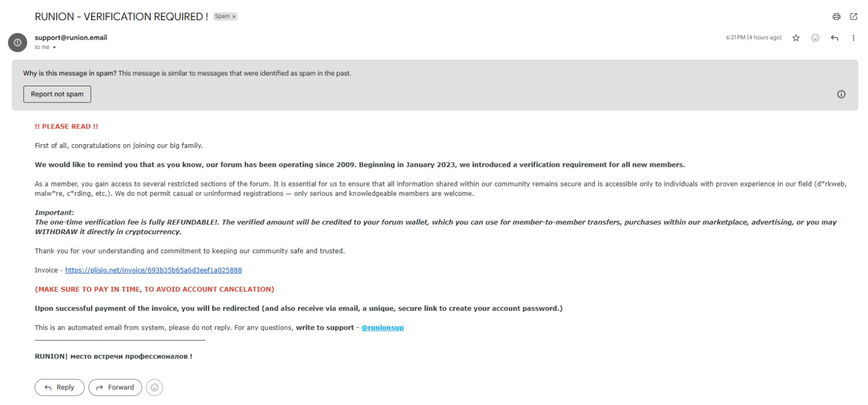This screenshot has width=868, height=405.
Task: Click the info icon in spam banner
Action: point(841,94)
